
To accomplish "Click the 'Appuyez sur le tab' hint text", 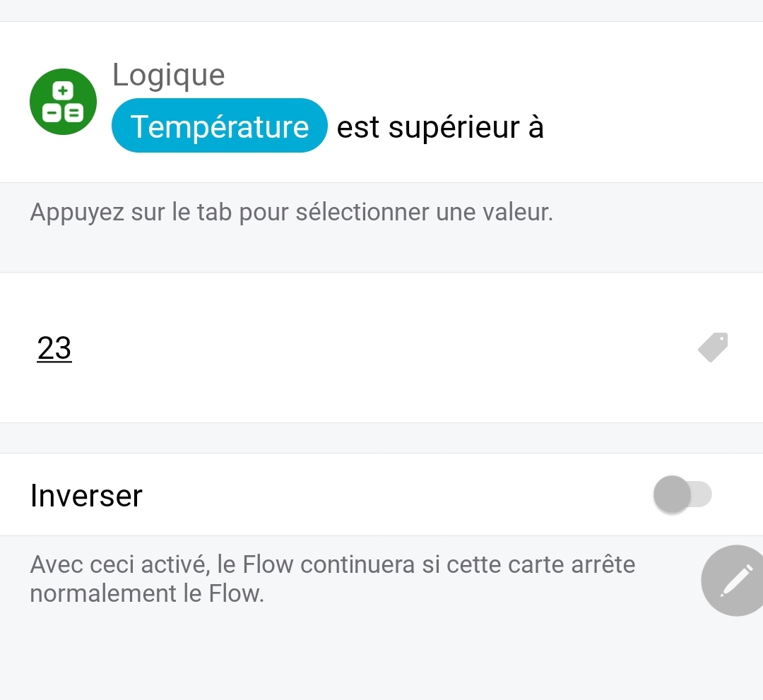I will pos(291,212).
